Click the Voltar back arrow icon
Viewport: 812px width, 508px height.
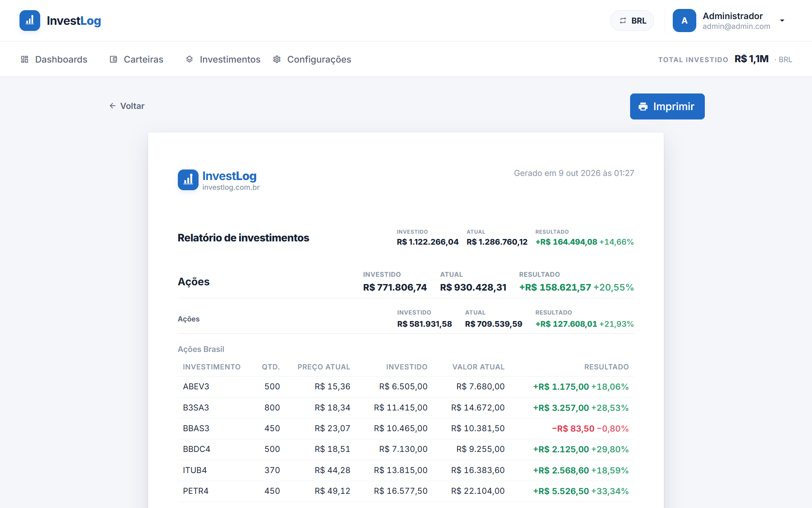[x=112, y=106]
